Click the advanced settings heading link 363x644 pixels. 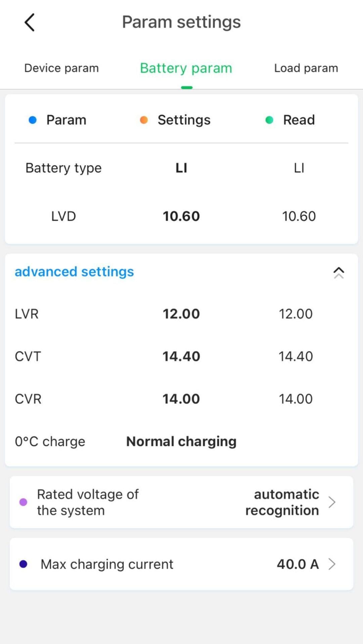pos(74,272)
